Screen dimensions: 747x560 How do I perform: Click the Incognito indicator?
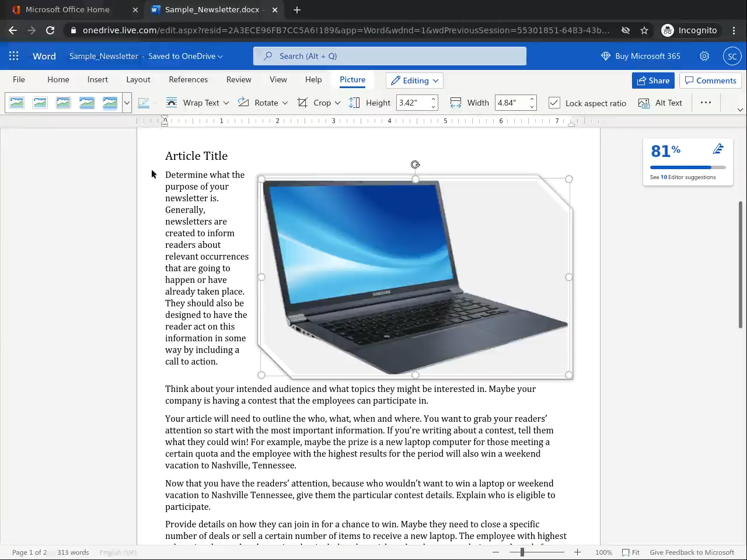(689, 30)
